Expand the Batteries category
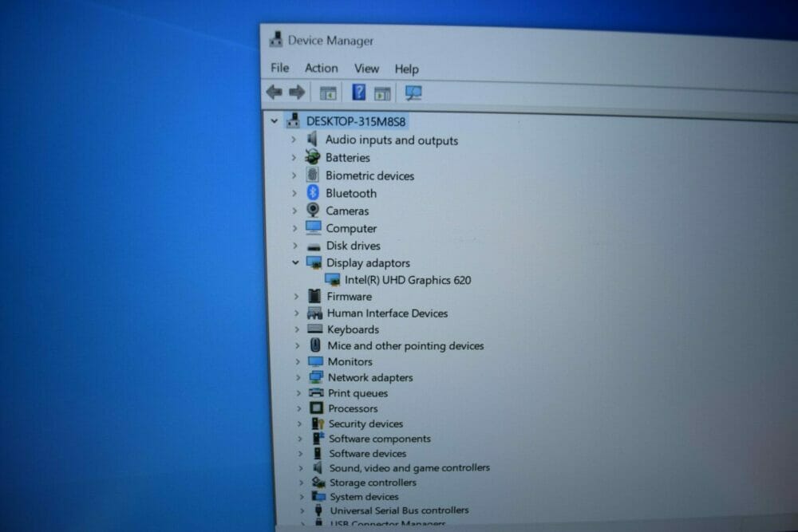 (294, 158)
